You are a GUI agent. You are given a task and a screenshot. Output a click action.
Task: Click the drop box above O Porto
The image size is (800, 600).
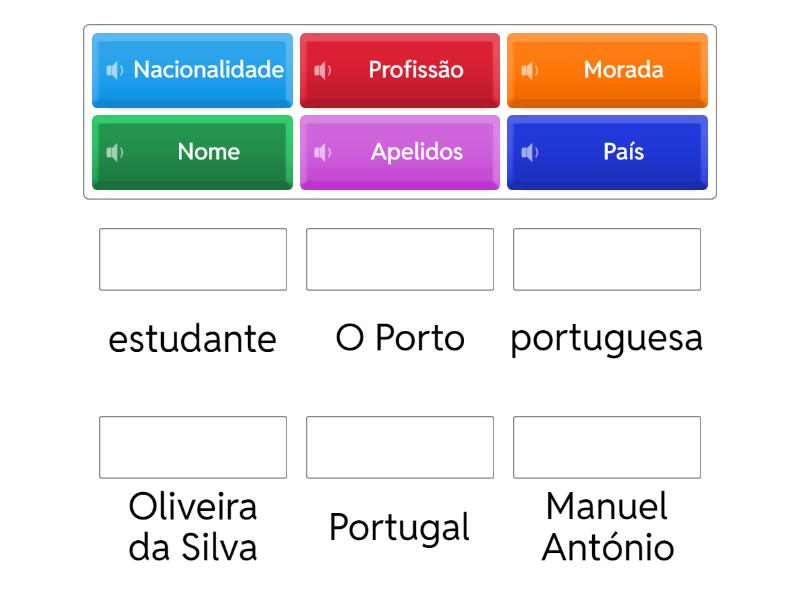pos(400,259)
